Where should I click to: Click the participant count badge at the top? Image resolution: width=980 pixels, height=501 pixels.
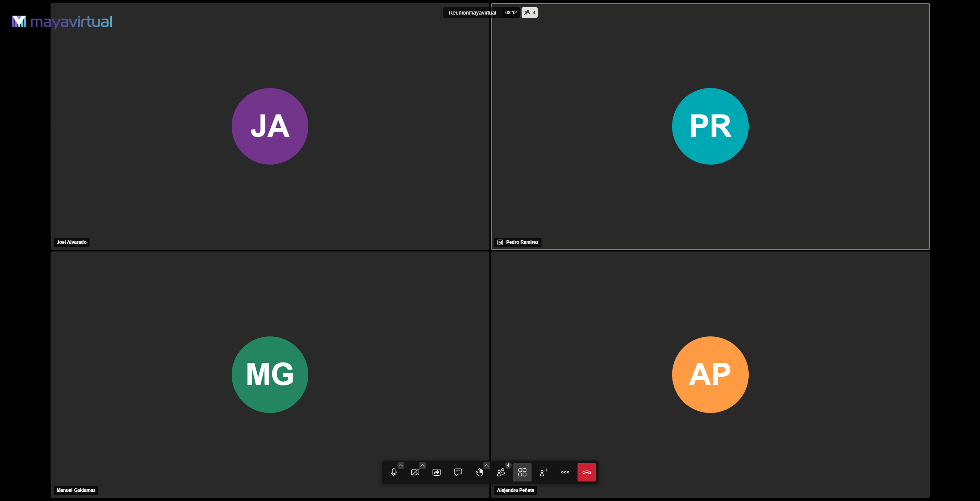click(530, 13)
